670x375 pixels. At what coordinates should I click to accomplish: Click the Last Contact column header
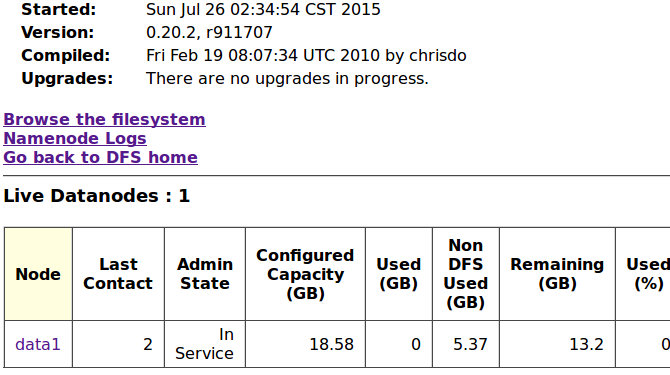coord(118,274)
